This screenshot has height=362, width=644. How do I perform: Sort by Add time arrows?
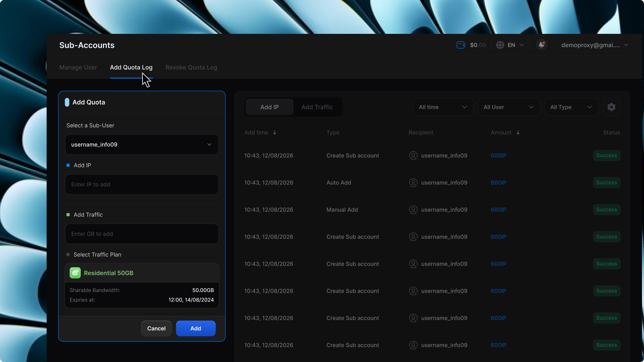coord(275,133)
